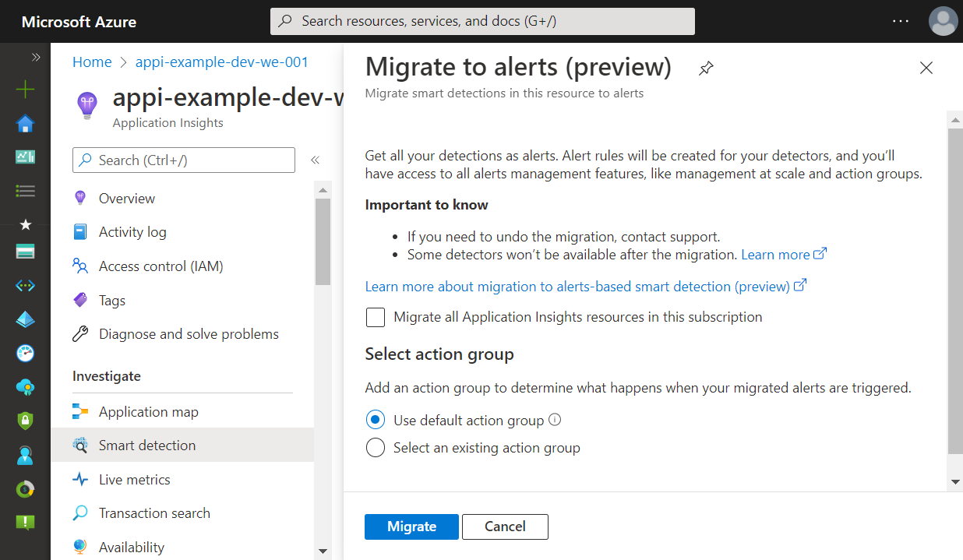Close the Migrate to alerts blade
The width and height of the screenshot is (963, 560).
click(926, 68)
